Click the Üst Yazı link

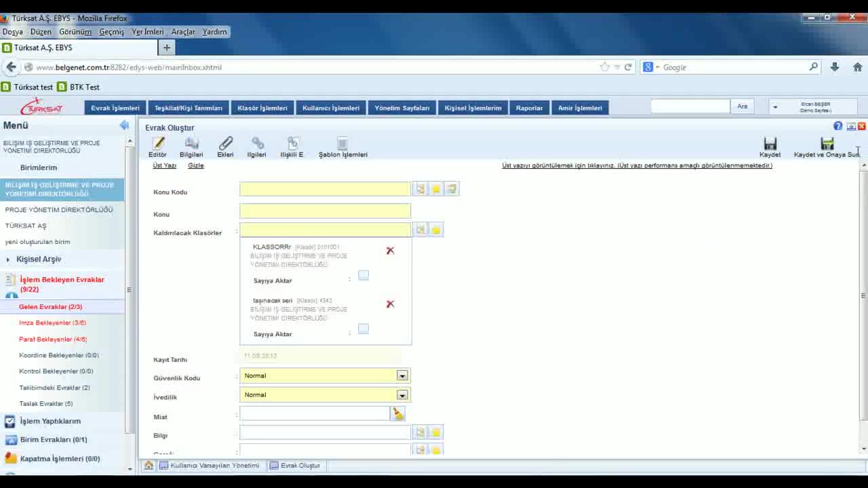point(164,165)
